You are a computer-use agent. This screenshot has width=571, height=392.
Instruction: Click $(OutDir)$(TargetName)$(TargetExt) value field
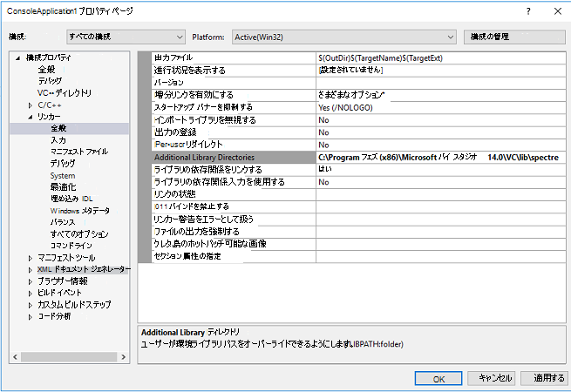(x=441, y=57)
